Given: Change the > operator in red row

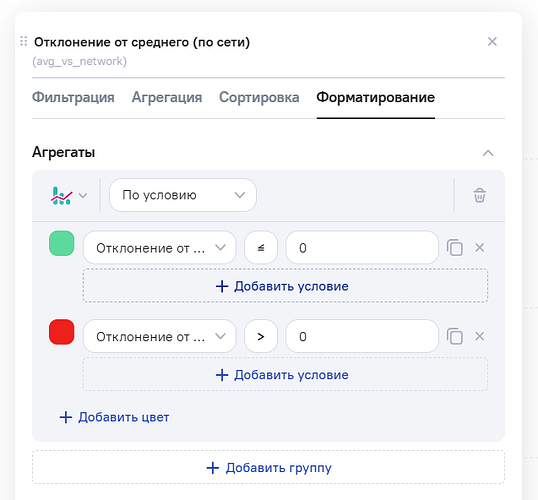Looking at the screenshot, I should (261, 336).
